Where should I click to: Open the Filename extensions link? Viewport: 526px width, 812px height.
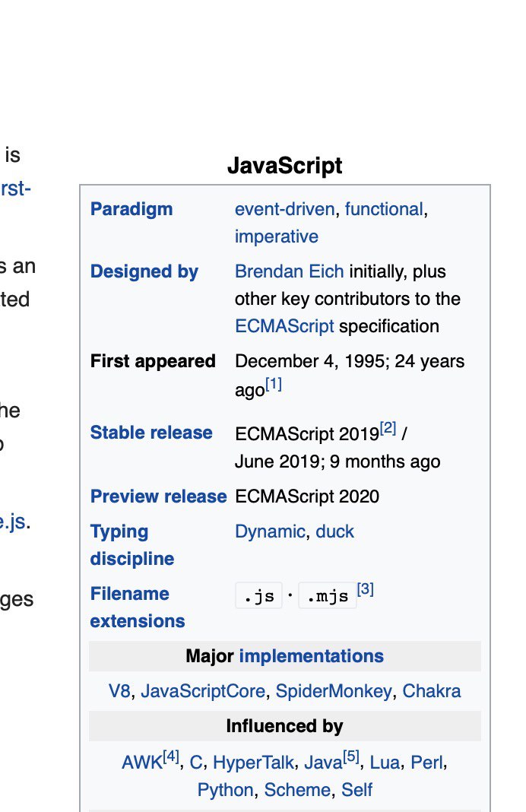(x=137, y=607)
